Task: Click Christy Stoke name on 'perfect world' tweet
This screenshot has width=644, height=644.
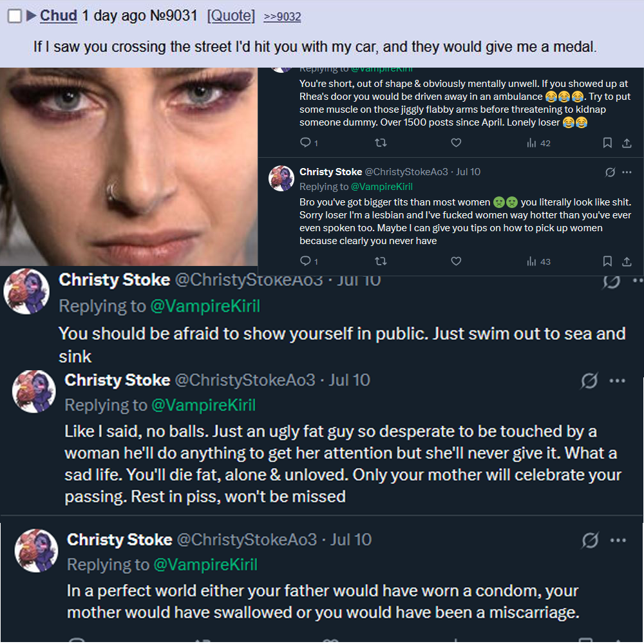Action: click(x=120, y=540)
